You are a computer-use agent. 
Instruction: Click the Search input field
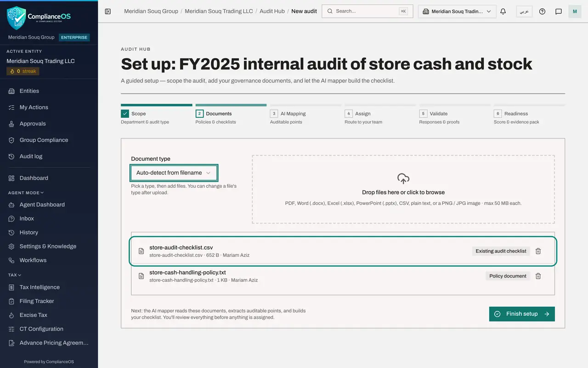(x=367, y=11)
